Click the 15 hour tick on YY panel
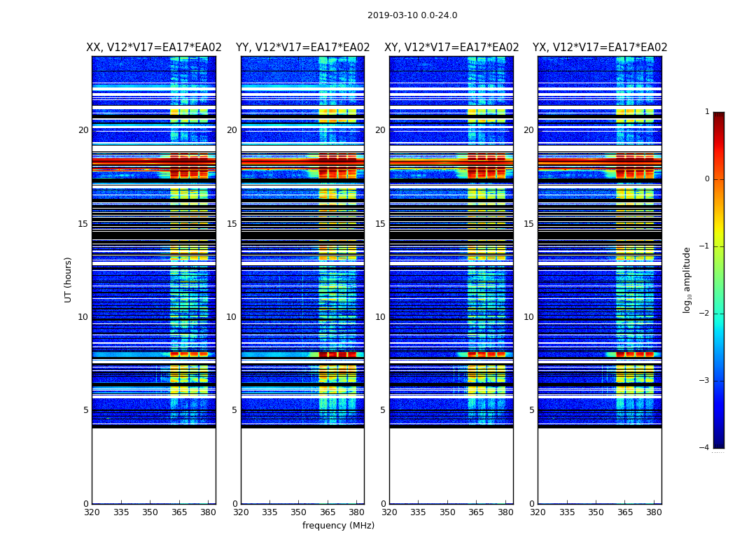 (x=232, y=224)
